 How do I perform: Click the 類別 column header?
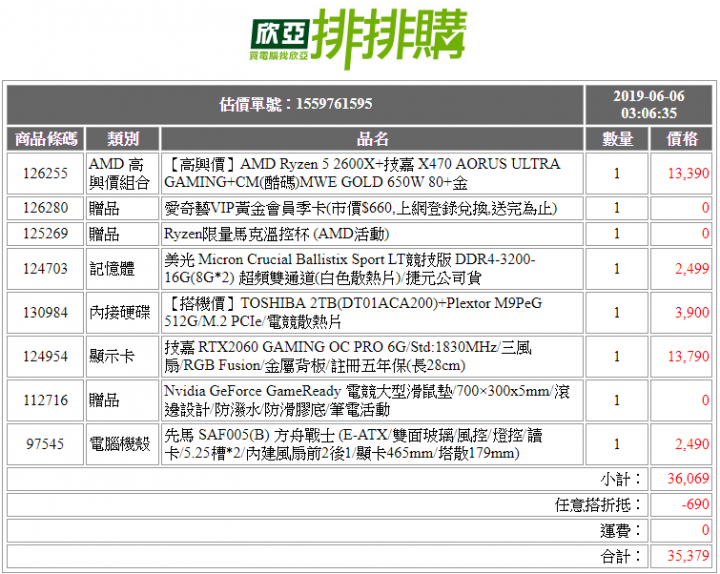pos(122,139)
